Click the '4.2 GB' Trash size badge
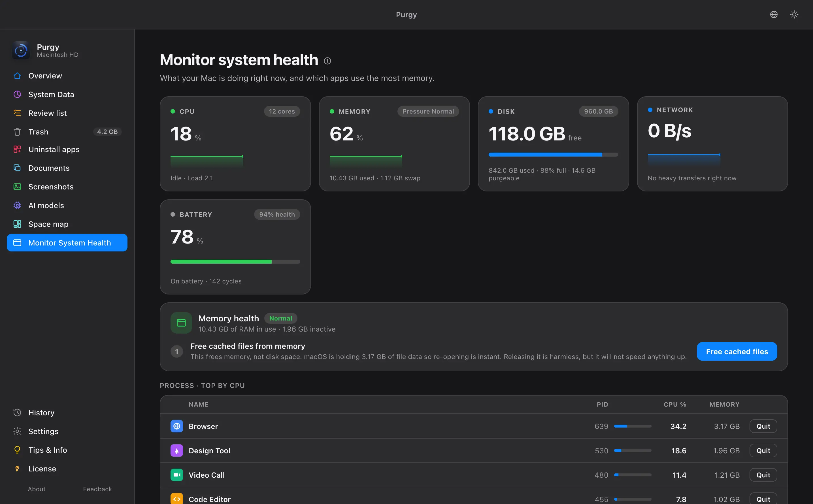The height and width of the screenshot is (504, 813). [107, 132]
